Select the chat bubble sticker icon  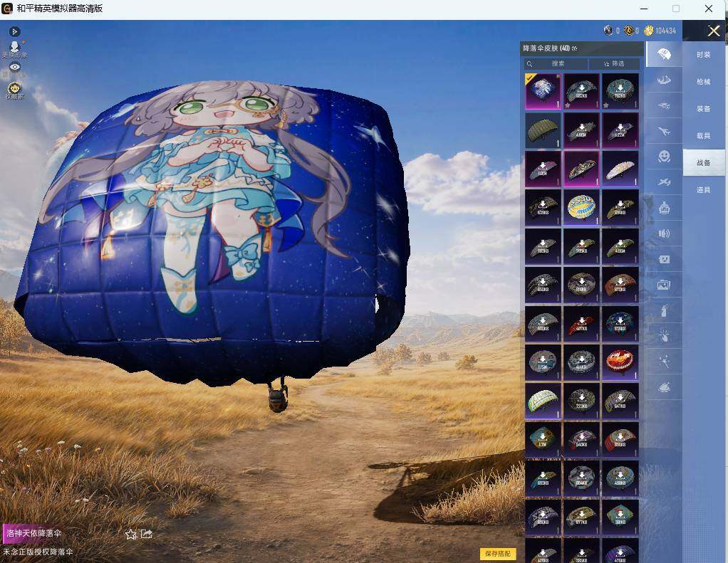click(x=664, y=259)
